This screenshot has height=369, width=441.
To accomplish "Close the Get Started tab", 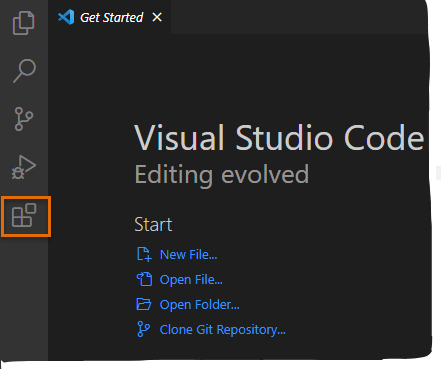I will coord(157,17).
